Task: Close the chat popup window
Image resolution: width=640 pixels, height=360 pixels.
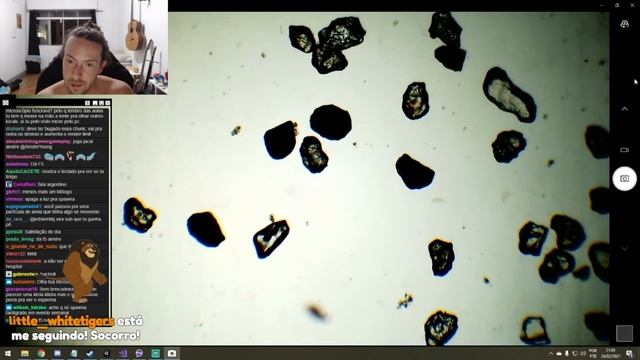Action: click(x=108, y=103)
